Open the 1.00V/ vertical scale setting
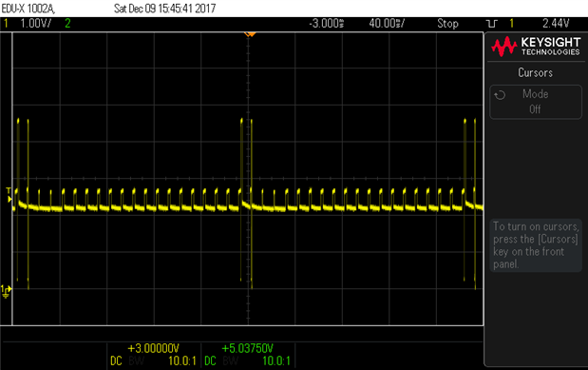The image size is (588, 370). coord(36,24)
